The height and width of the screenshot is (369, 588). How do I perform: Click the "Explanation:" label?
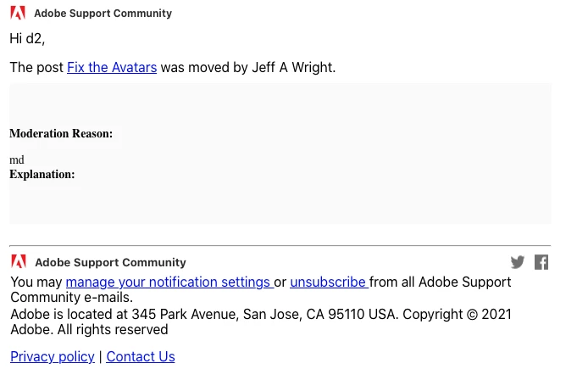(42, 174)
